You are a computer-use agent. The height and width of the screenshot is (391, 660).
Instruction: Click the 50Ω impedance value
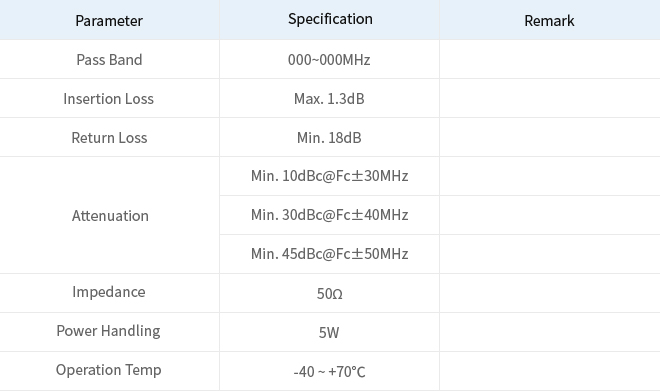[x=330, y=293]
